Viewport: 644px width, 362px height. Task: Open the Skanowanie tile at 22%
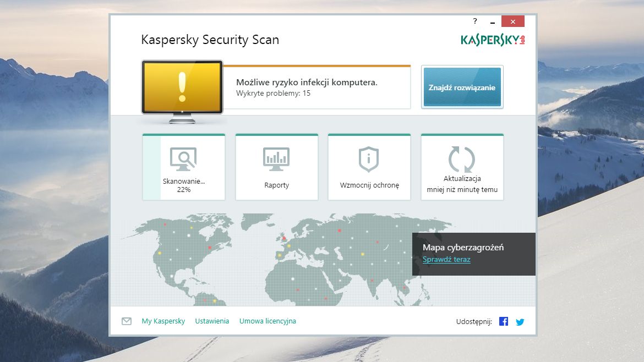pyautogui.click(x=184, y=167)
